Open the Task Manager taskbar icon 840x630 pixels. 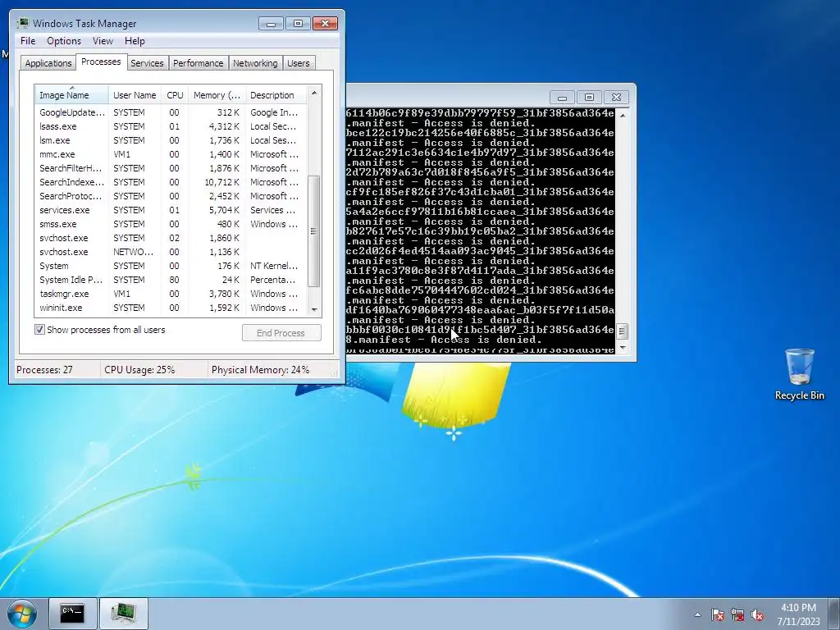click(124, 614)
